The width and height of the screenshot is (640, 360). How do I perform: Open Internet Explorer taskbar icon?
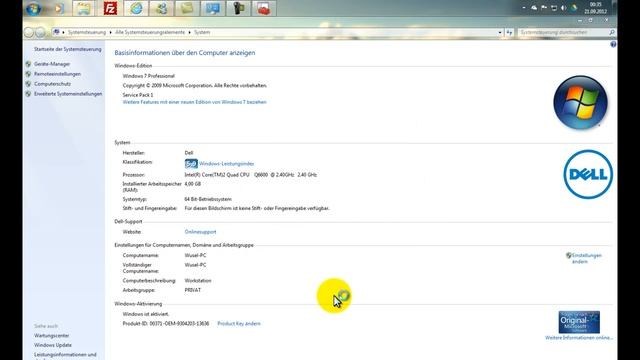pyautogui.click(x=136, y=9)
